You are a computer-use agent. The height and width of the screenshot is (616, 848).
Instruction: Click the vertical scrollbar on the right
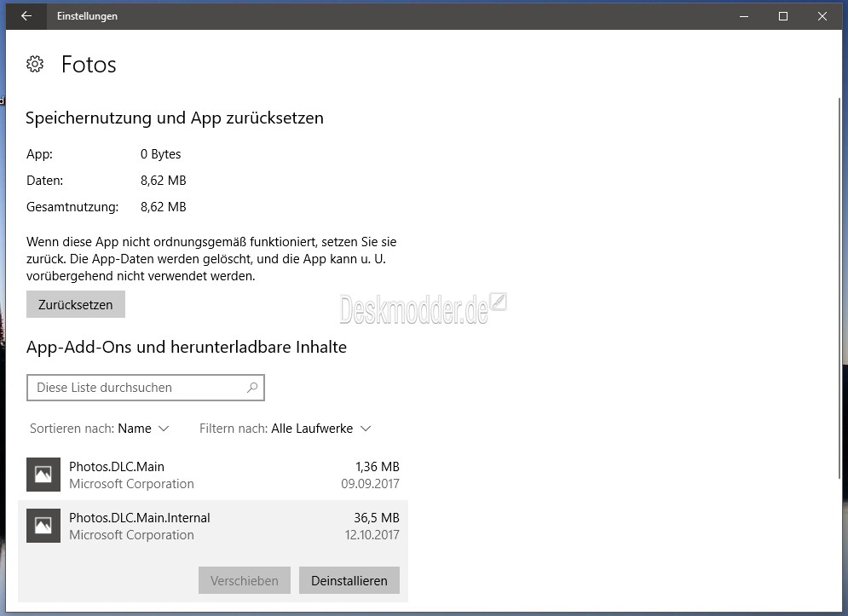[839, 286]
